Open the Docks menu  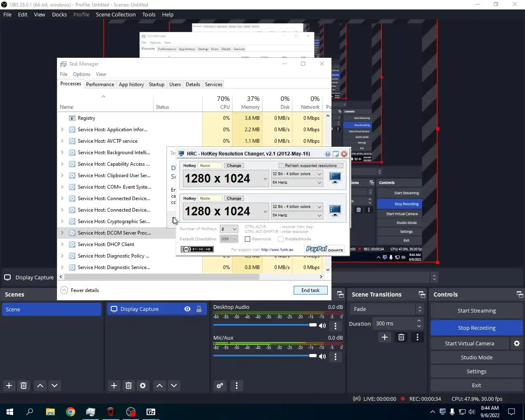click(59, 14)
